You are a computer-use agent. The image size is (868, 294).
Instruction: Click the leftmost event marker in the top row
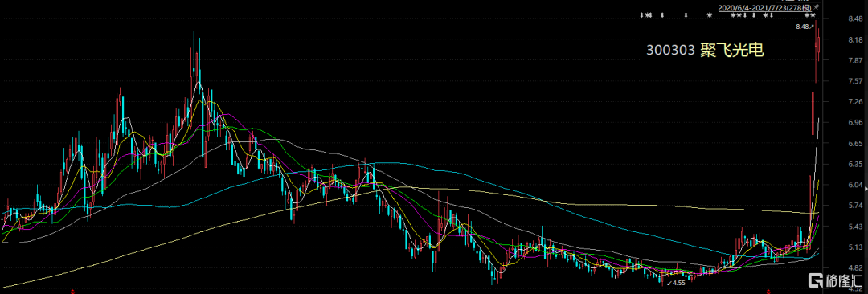pos(641,15)
